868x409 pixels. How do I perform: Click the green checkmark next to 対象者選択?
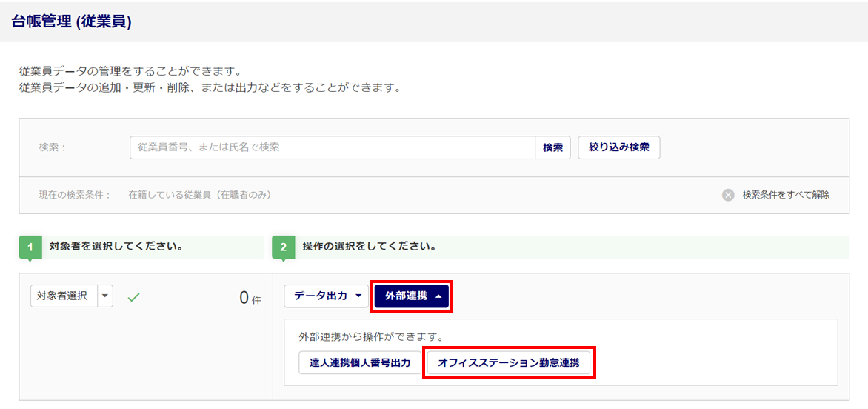(133, 297)
